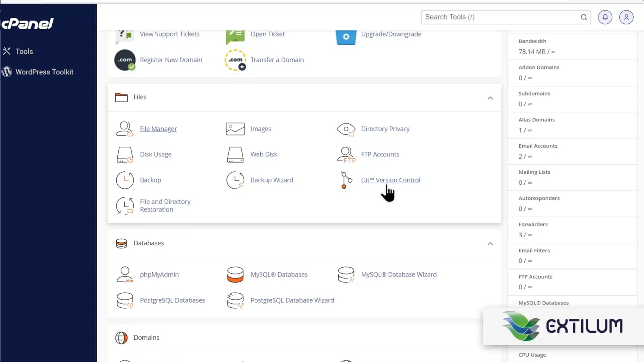The width and height of the screenshot is (644, 362).
Task: Click the Backup Wizard link
Action: (272, 180)
